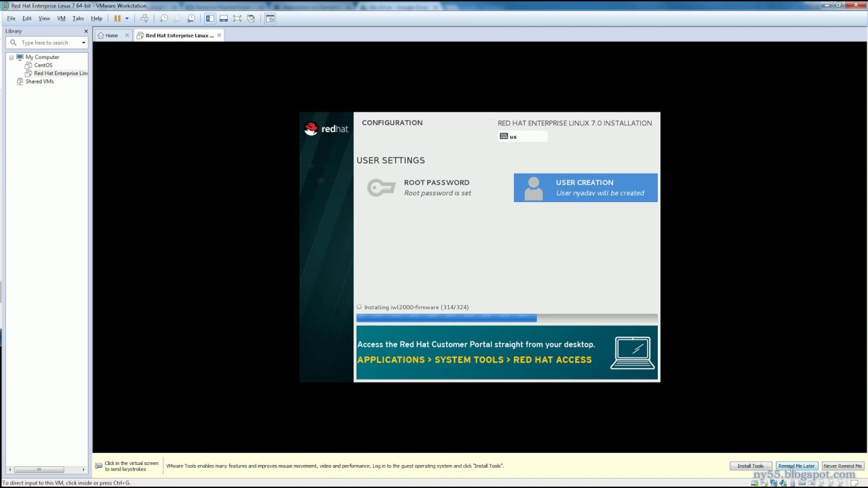Open the VM menu

click(61, 18)
